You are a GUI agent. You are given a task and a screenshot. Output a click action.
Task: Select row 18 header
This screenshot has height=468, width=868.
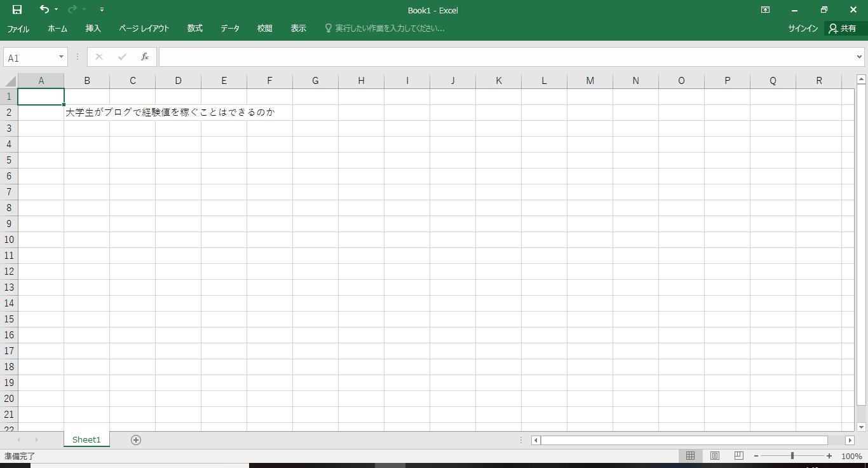pos(9,367)
